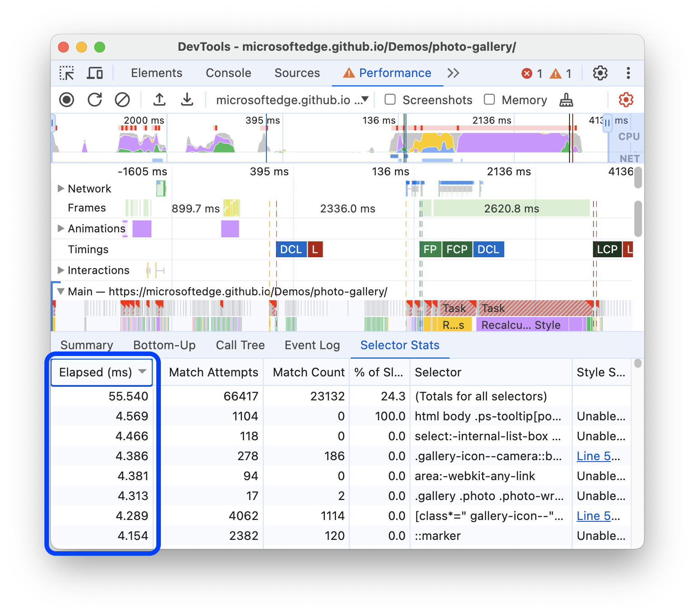This screenshot has width=695, height=616.
Task: Select the inspect element tool
Action: (67, 72)
